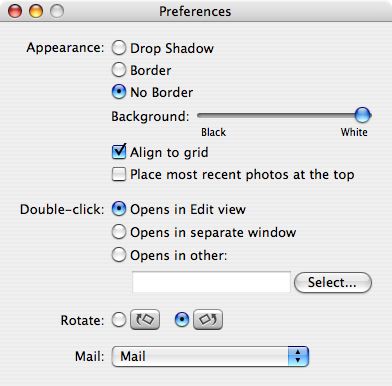Select the clockwise rotate radio button

coord(182,320)
